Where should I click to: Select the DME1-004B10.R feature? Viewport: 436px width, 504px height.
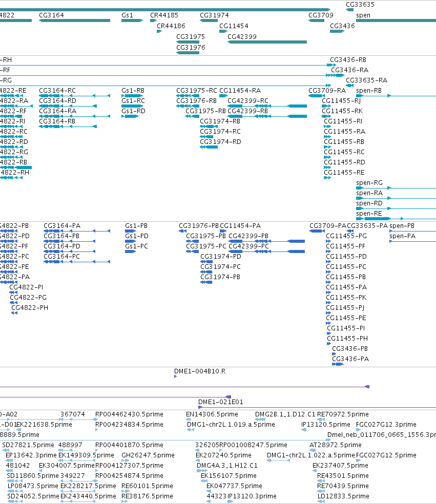click(200, 371)
